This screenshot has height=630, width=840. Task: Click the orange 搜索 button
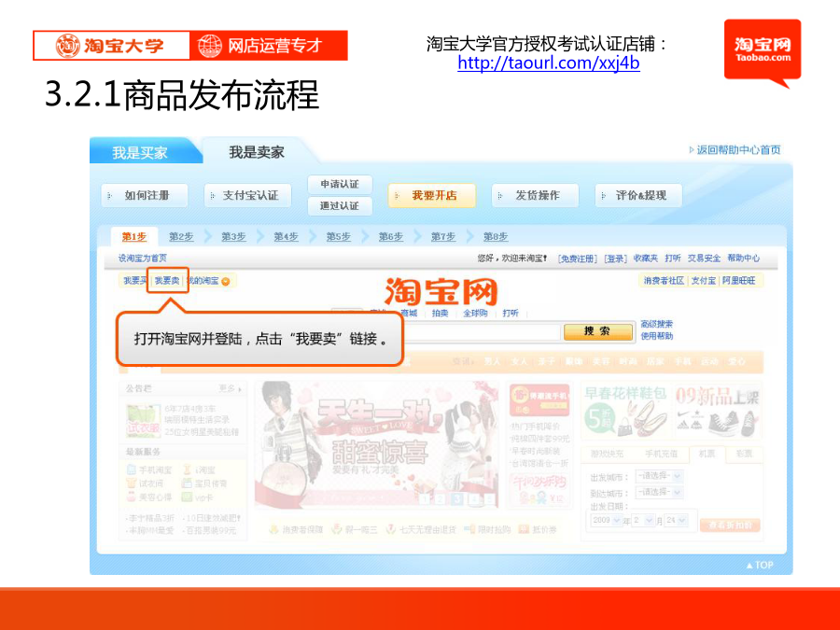click(x=597, y=331)
